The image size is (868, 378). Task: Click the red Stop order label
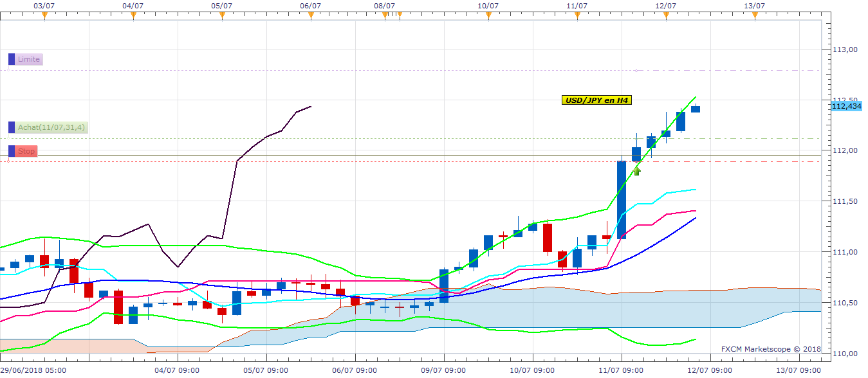point(26,151)
